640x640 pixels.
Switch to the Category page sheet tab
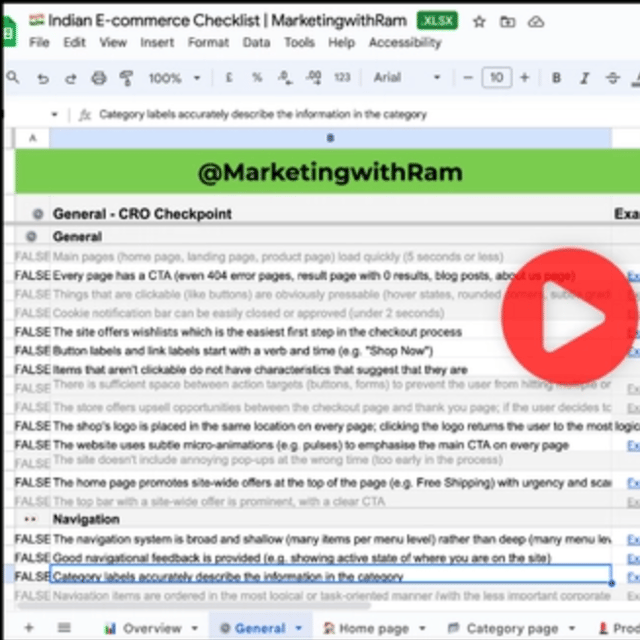click(512, 628)
